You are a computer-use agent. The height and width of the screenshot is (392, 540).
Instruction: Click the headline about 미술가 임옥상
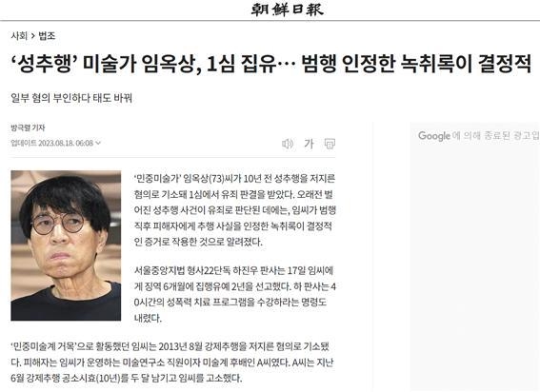pos(270,64)
